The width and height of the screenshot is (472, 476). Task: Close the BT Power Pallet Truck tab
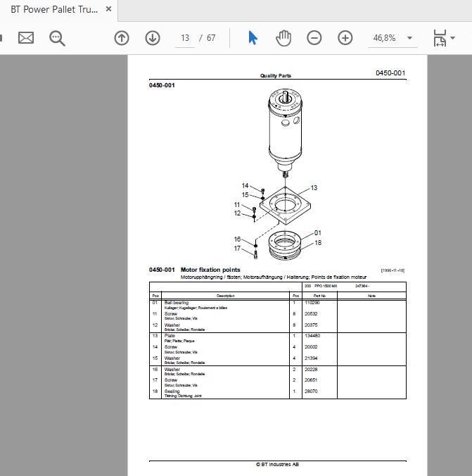[x=108, y=9]
